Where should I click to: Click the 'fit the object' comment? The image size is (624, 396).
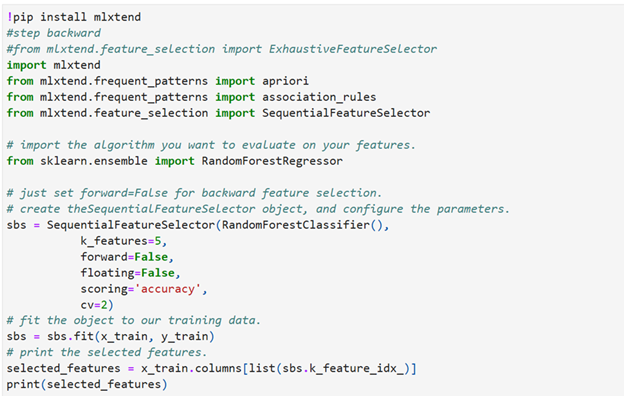coord(134,320)
